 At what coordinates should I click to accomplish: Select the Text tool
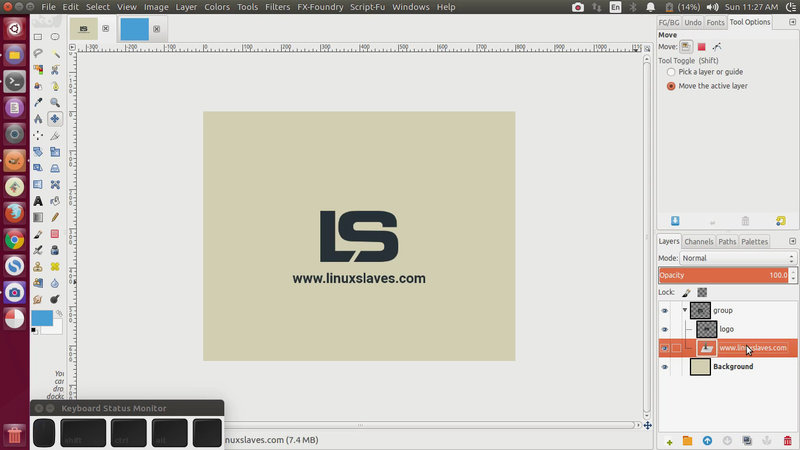click(x=38, y=201)
